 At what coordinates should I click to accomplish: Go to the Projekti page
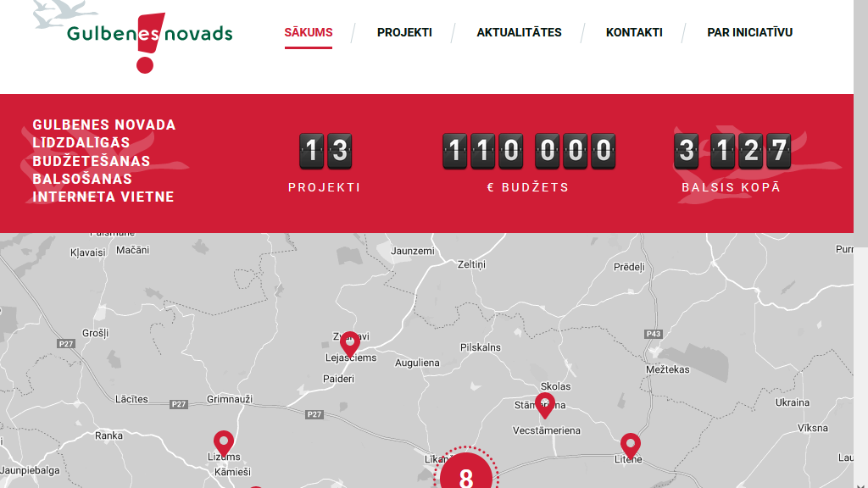click(404, 33)
